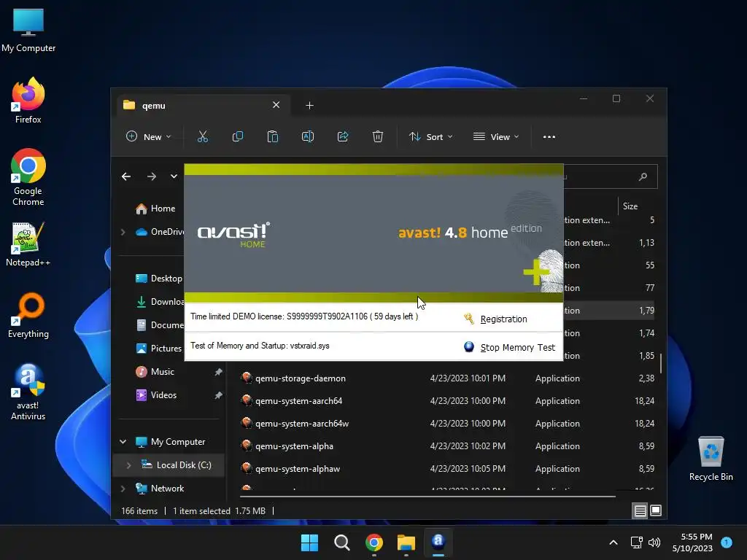Open Google Chrome desktop shortcut
Screen dimensions: 747x560
(28, 177)
